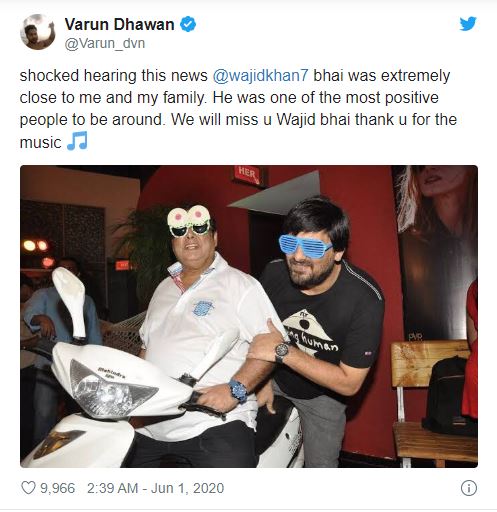
Task: Click the Being Human t-shirt print
Action: pos(310,331)
